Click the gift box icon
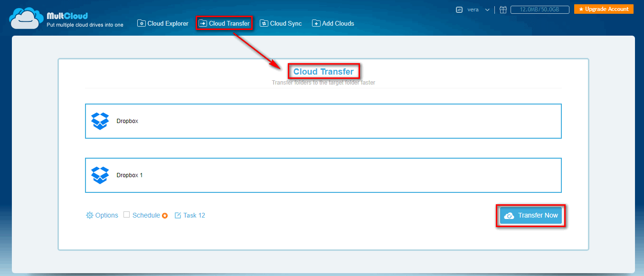 point(503,10)
